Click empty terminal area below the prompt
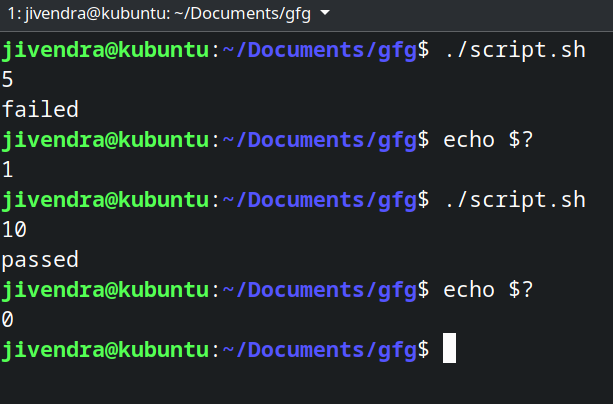The height and width of the screenshot is (404, 613). (x=300, y=385)
